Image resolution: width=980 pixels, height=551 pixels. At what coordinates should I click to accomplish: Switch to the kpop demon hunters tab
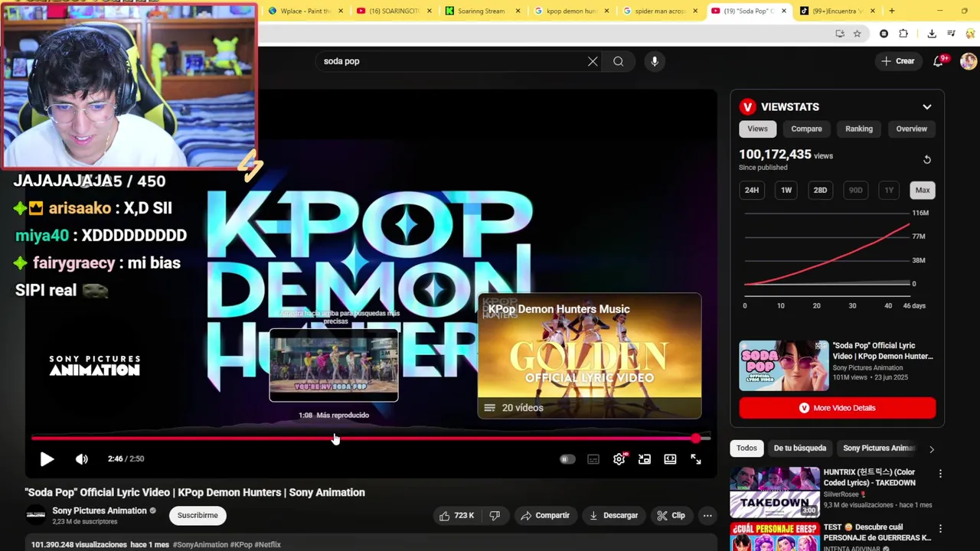coord(571,11)
